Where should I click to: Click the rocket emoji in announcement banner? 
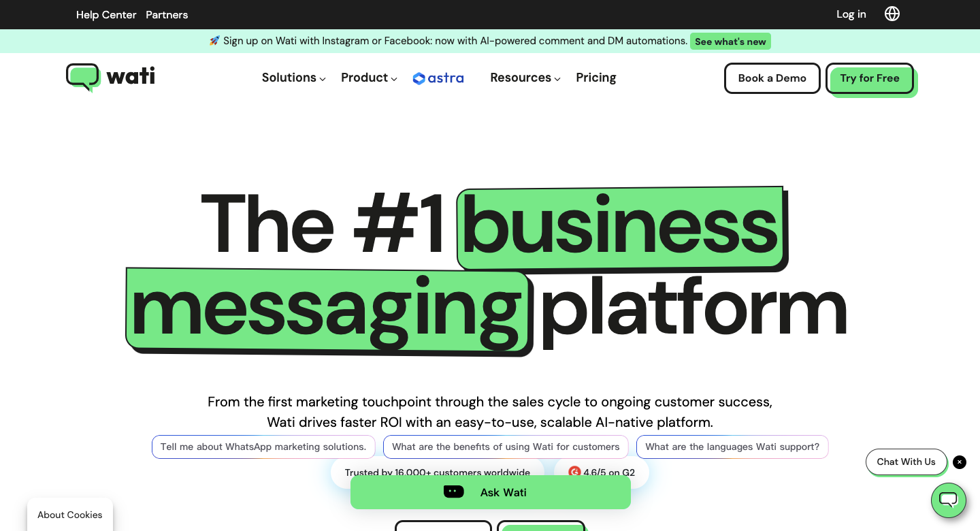214,41
